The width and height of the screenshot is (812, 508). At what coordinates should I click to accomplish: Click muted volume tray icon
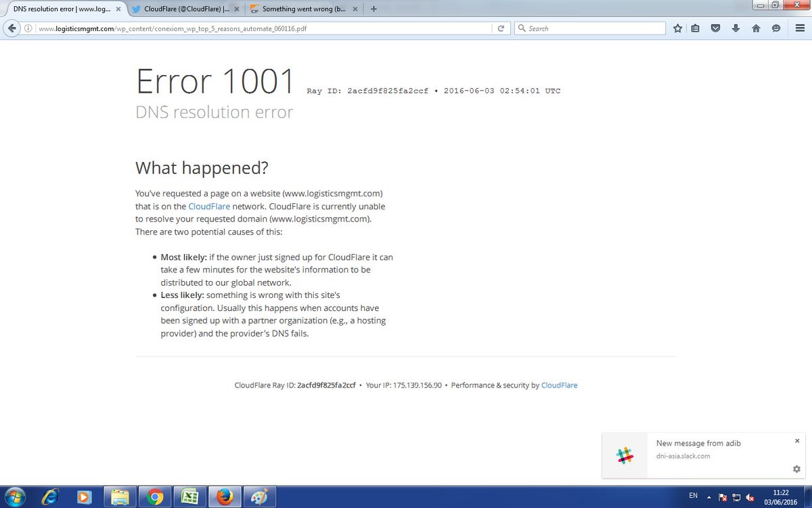[x=750, y=497]
